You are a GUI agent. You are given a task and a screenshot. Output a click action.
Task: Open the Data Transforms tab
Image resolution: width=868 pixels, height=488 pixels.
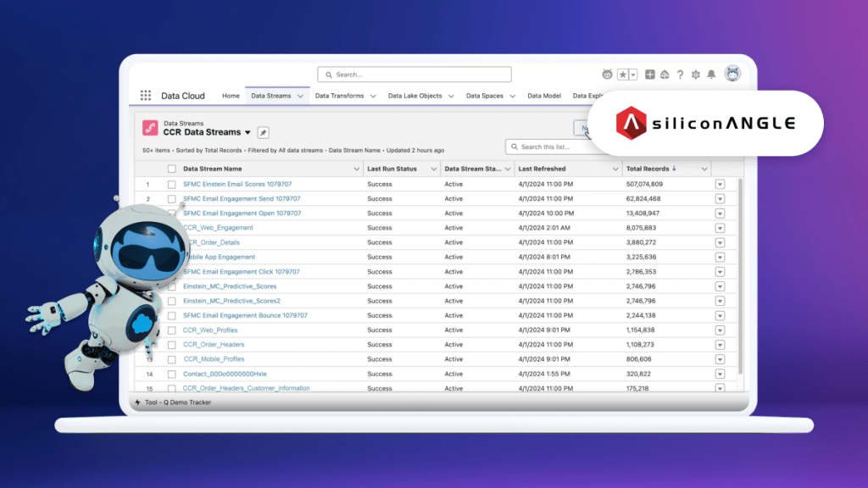[x=339, y=96]
